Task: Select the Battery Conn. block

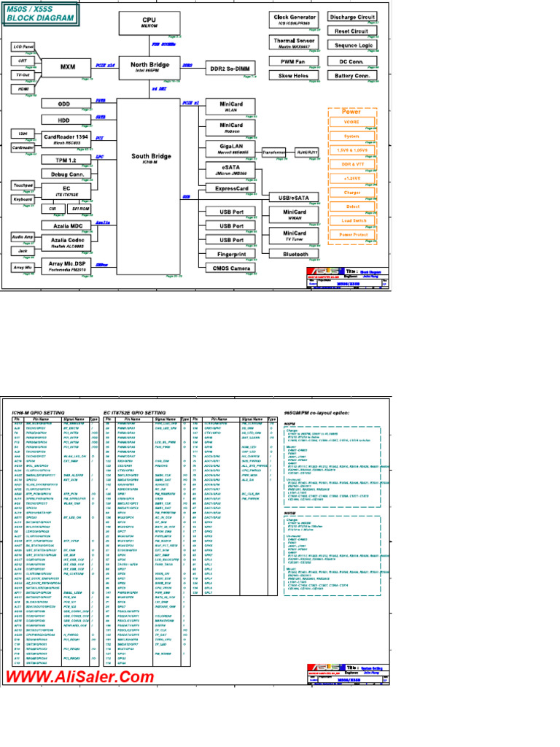Action: (352, 75)
